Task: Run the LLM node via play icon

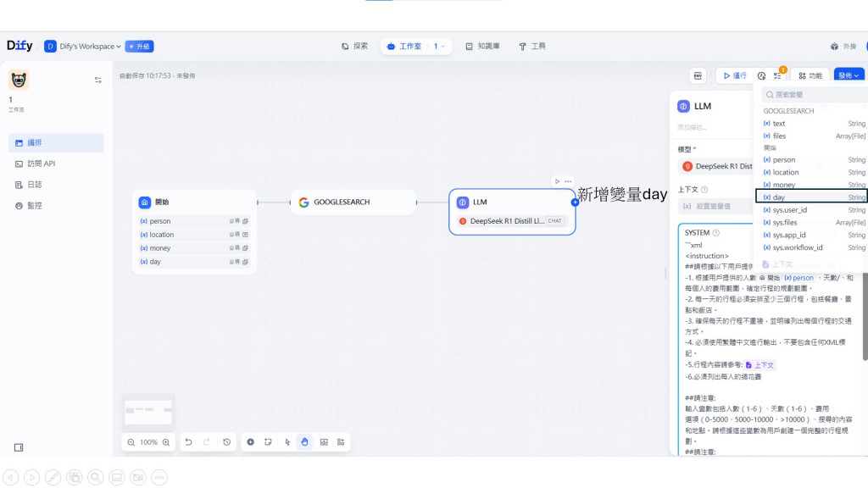Action: 558,181
